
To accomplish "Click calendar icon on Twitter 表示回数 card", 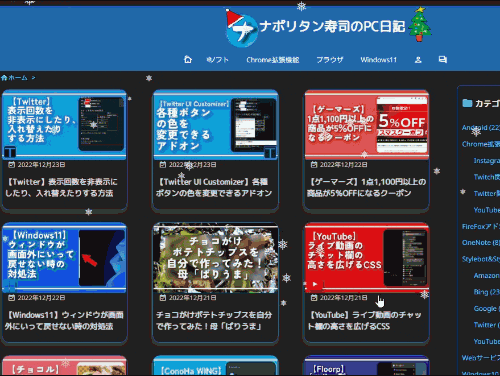I will point(12,165).
